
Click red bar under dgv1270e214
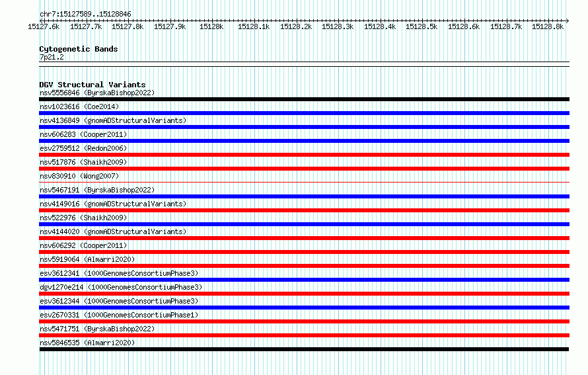304,294
